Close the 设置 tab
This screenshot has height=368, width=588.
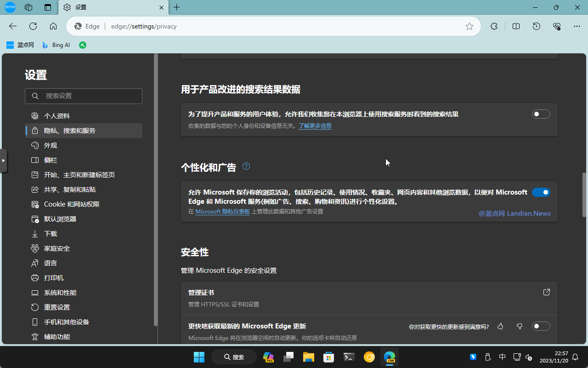coord(161,7)
